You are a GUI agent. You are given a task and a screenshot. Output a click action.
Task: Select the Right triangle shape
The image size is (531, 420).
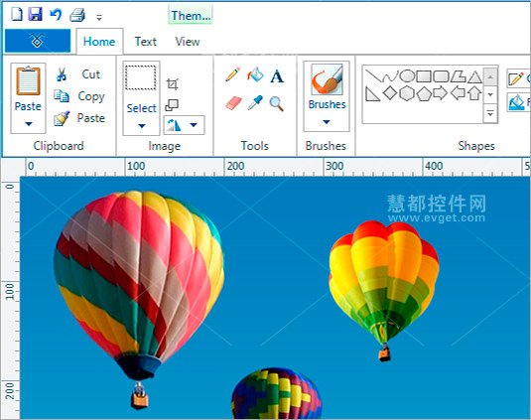(373, 93)
